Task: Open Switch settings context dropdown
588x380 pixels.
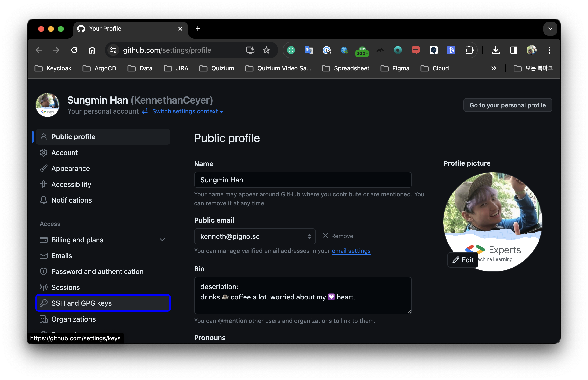Action: (188, 111)
